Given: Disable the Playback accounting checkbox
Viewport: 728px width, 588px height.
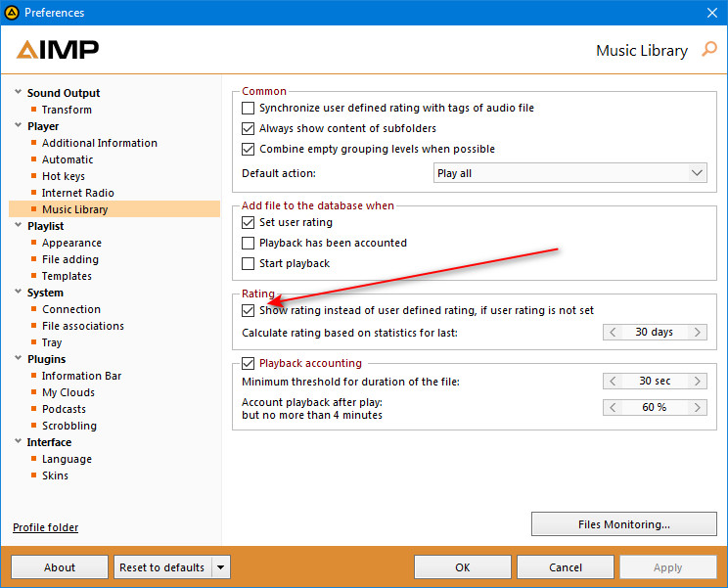Looking at the screenshot, I should [x=248, y=363].
